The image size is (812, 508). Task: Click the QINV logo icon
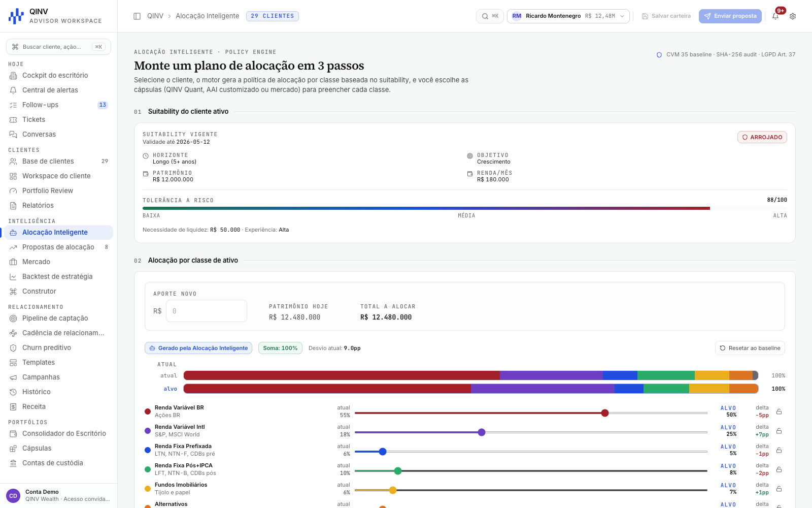[16, 16]
